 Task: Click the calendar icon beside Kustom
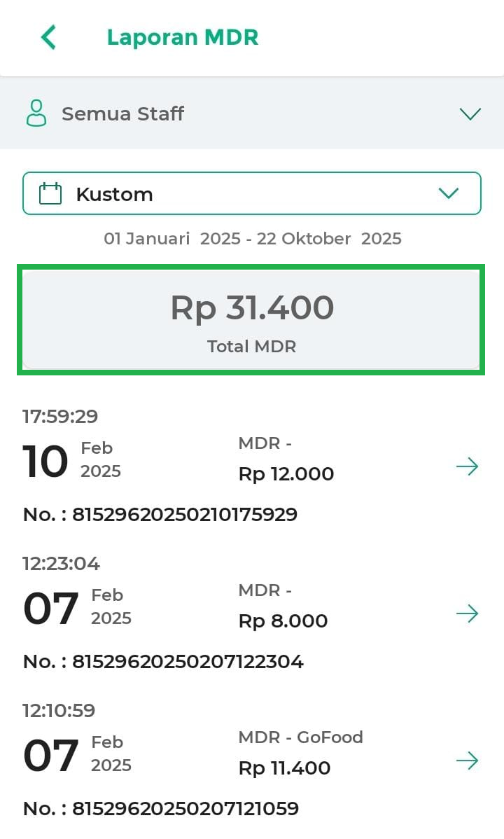click(50, 193)
